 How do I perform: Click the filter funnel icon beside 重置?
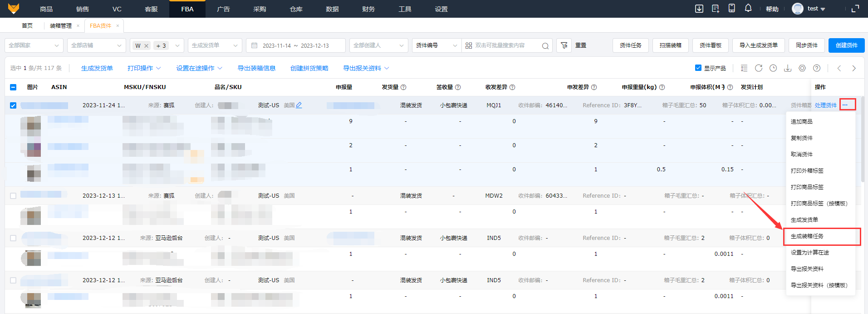click(564, 45)
